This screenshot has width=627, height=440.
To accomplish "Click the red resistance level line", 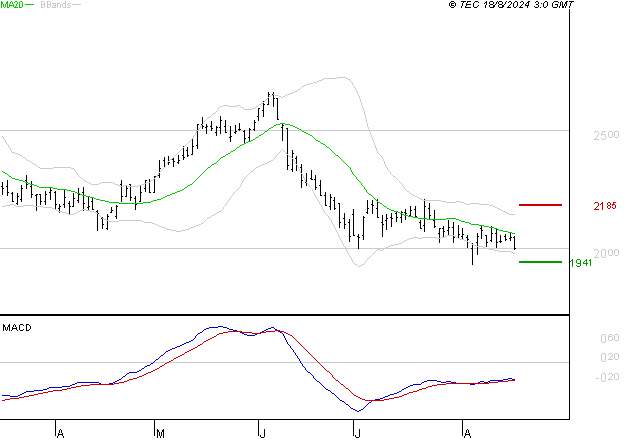I will (x=540, y=205).
